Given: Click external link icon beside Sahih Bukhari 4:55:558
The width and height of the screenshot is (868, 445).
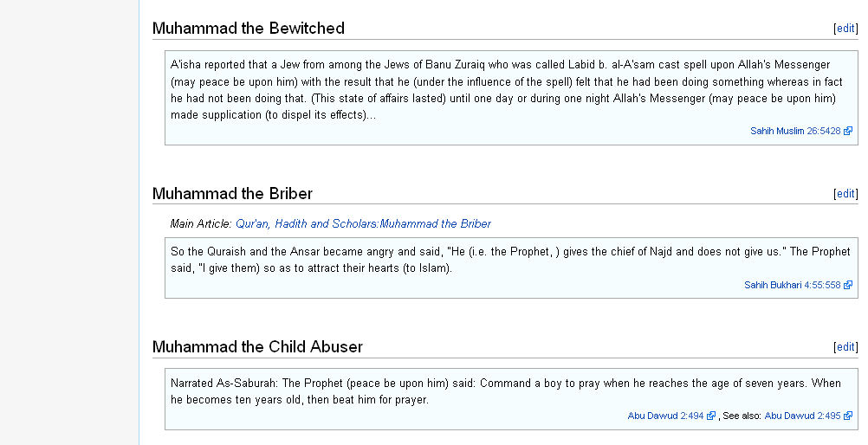Looking at the screenshot, I should [847, 285].
